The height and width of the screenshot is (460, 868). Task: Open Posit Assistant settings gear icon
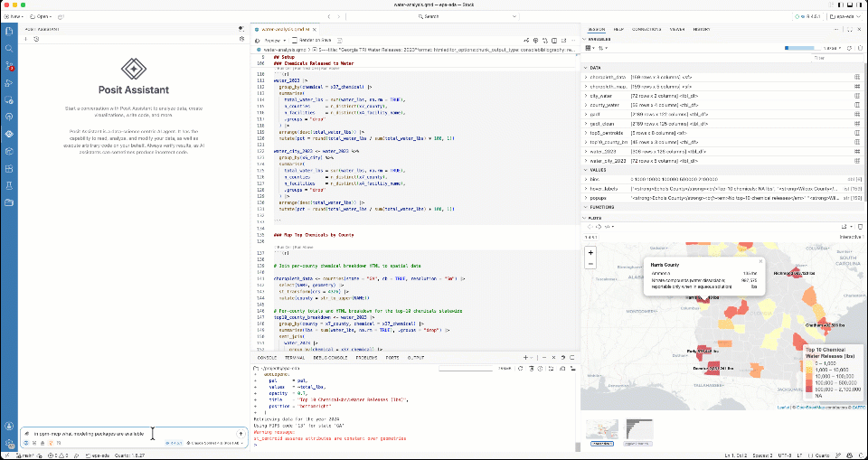241,39
